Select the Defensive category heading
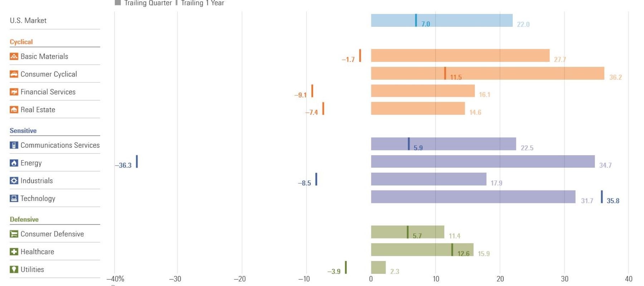The width and height of the screenshot is (644, 286). tap(24, 220)
